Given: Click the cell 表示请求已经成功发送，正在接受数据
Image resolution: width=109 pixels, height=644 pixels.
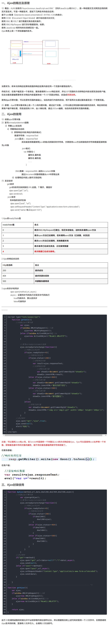Looking at the screenshot, I should pos(71,246).
